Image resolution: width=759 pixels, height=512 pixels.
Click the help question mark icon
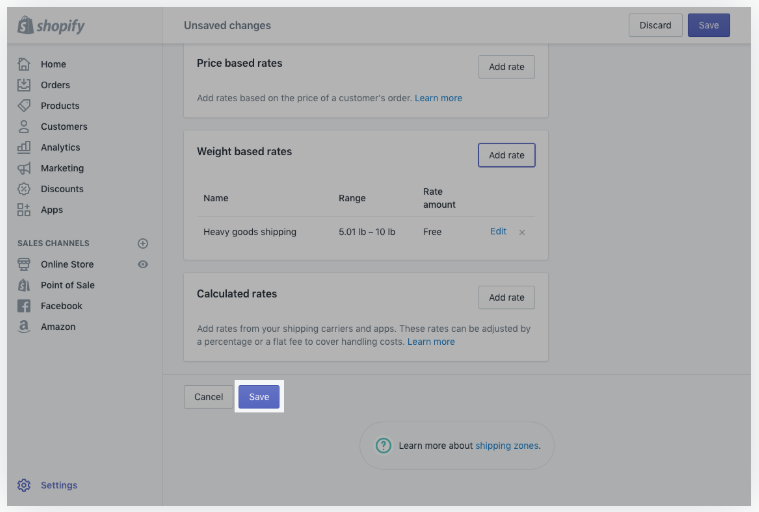click(383, 445)
